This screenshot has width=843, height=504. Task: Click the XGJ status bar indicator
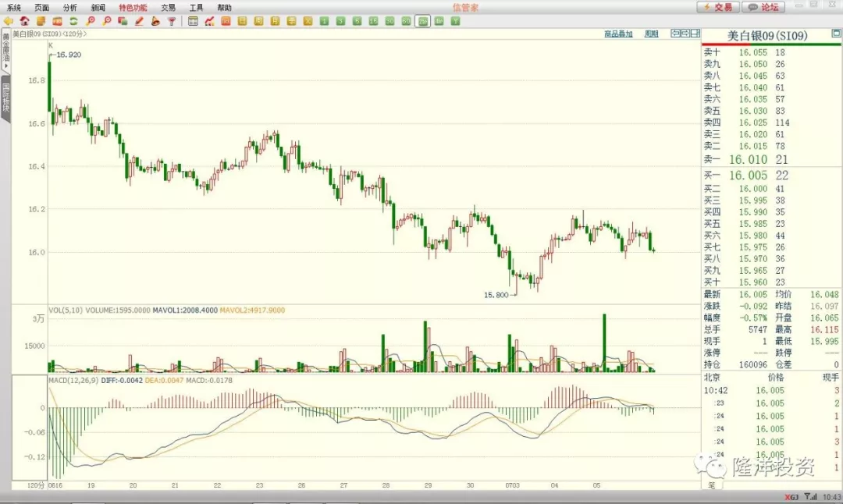point(791,497)
